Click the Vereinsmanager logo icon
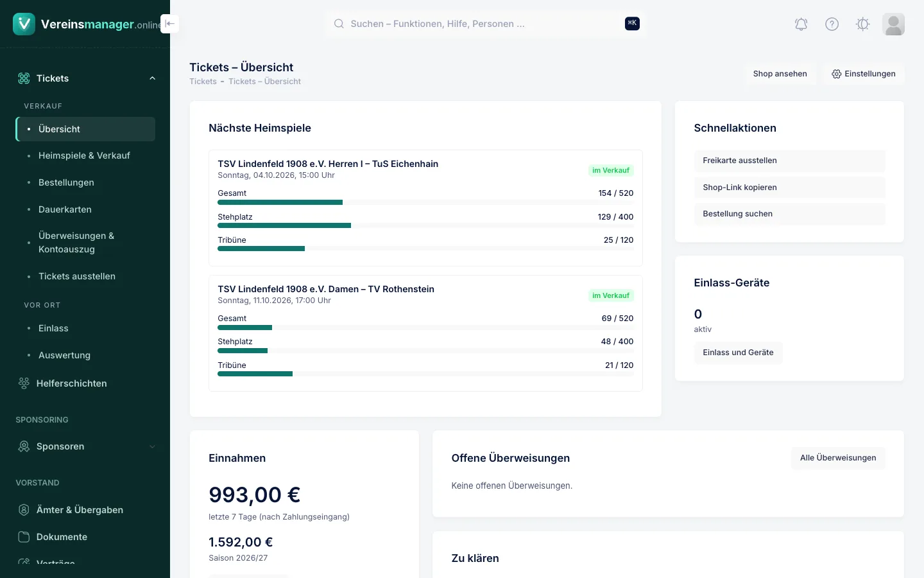Image resolution: width=924 pixels, height=578 pixels. 24,24
